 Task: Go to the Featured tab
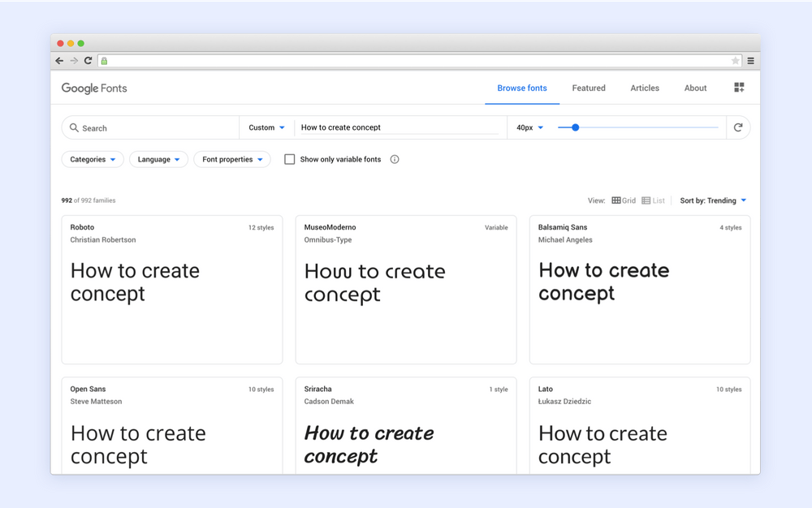tap(589, 88)
